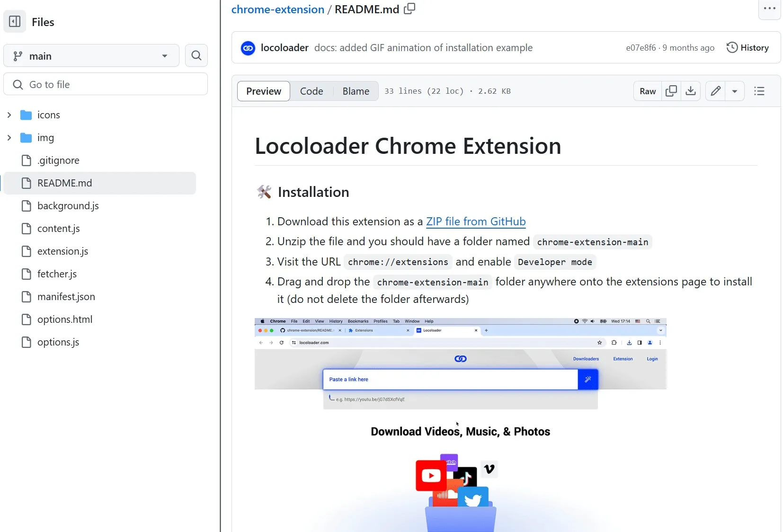Screen dimensions: 783x532
Task: Copy raw file contents
Action: tap(671, 91)
